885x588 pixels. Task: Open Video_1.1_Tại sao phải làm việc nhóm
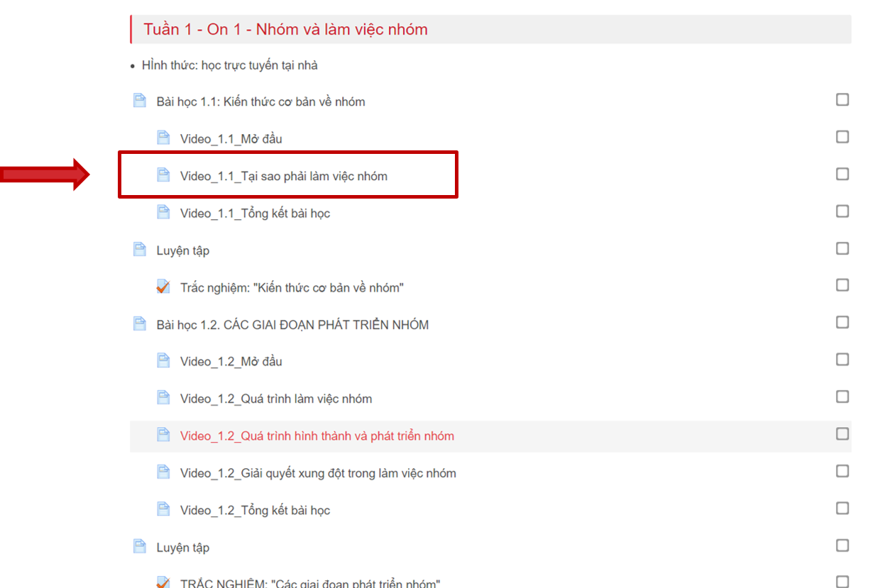(x=283, y=176)
